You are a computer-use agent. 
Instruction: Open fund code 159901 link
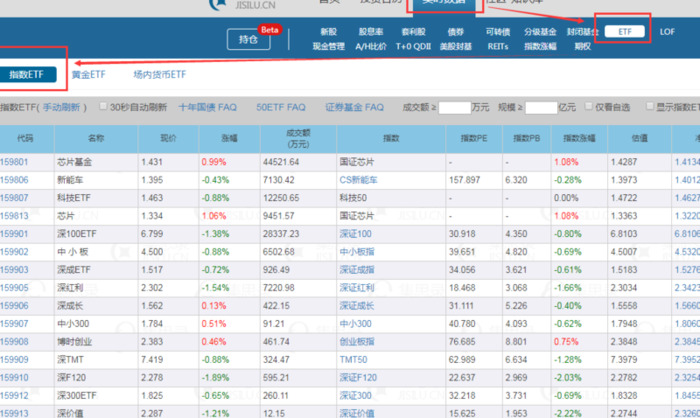(14, 234)
